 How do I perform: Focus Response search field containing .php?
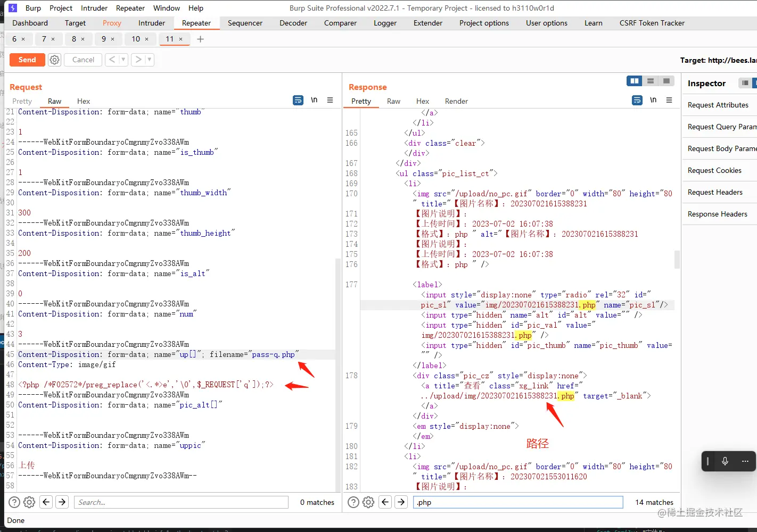pyautogui.click(x=518, y=502)
